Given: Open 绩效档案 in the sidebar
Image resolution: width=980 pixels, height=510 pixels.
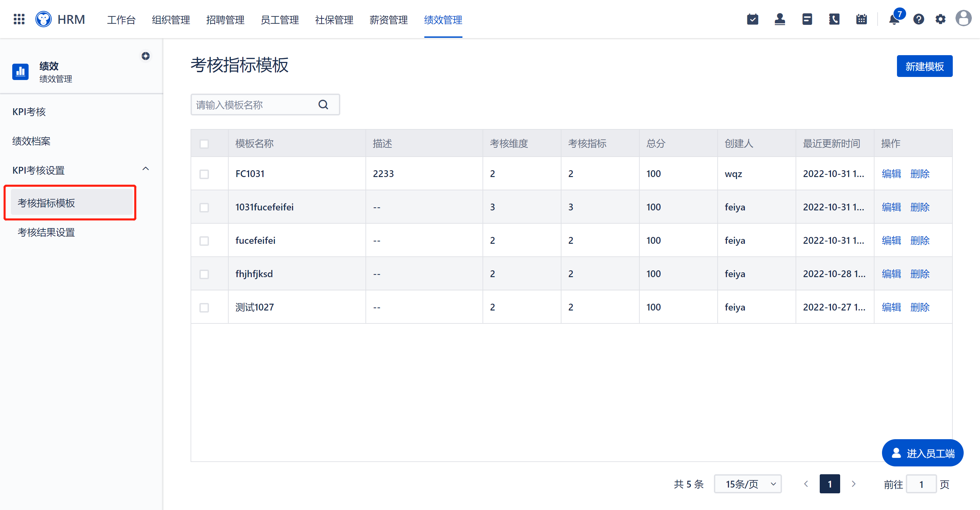Looking at the screenshot, I should tap(31, 141).
